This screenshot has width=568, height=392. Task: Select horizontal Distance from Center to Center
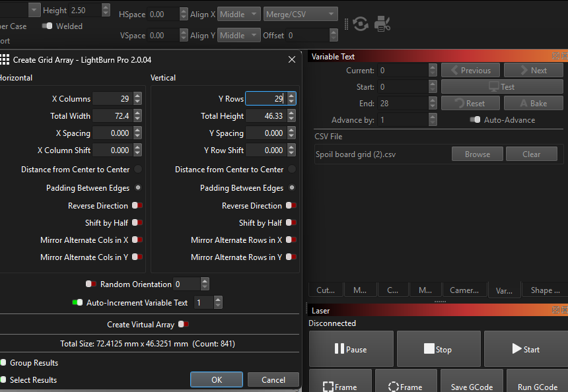click(x=138, y=170)
